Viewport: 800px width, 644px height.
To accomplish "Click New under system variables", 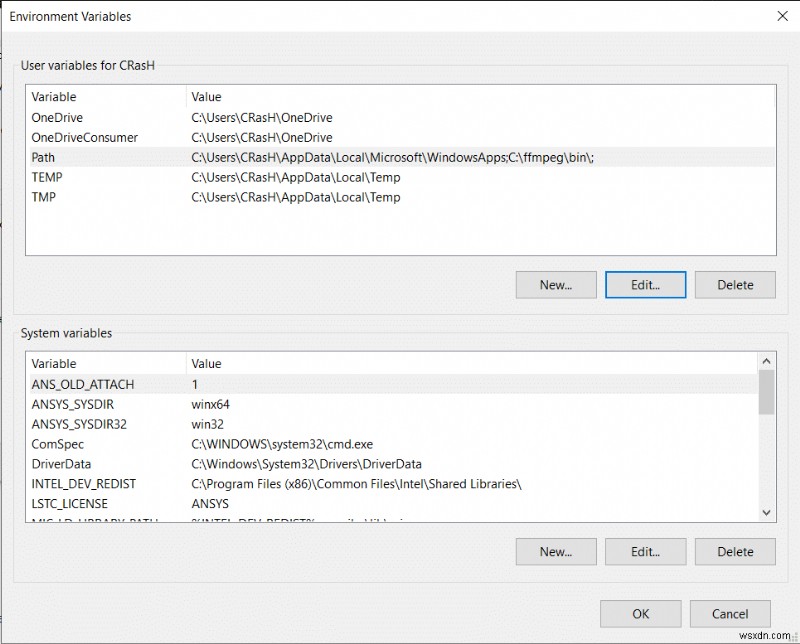I will [x=555, y=551].
